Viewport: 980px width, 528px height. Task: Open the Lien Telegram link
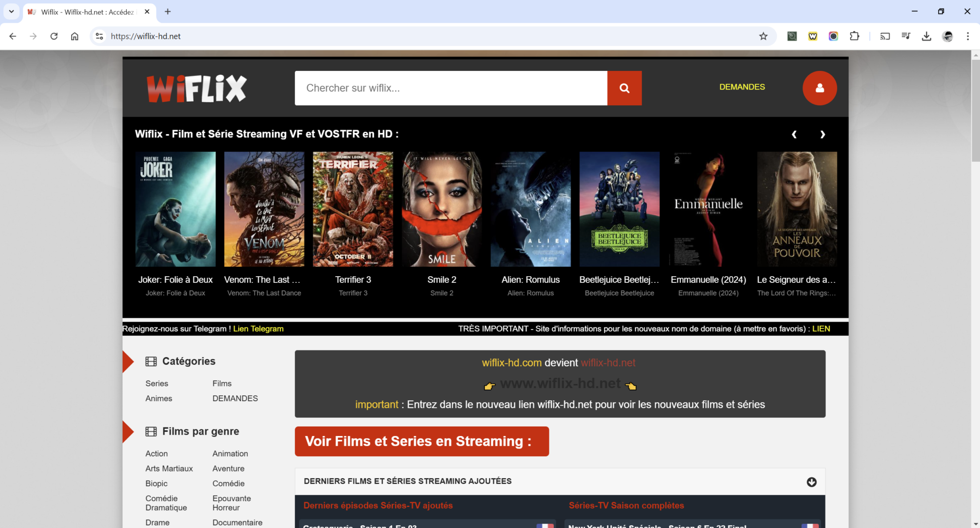pos(258,329)
